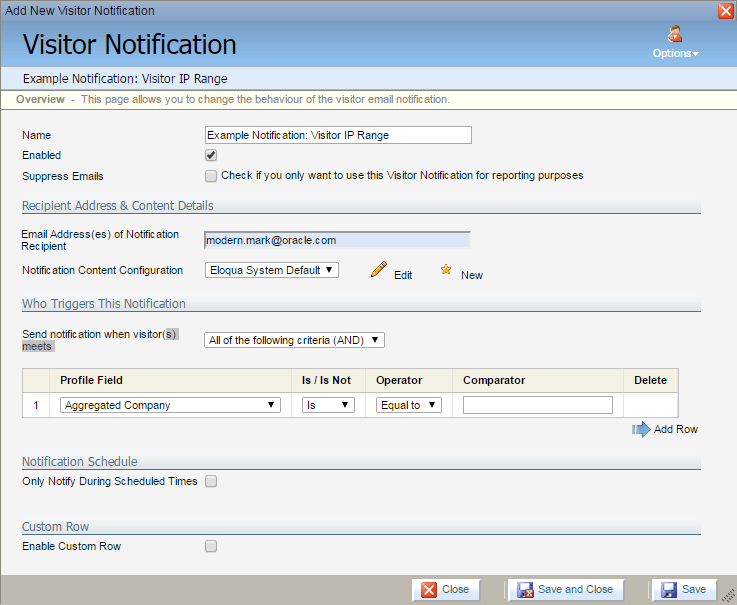Enable Only Notify During Scheduled Times
The height and width of the screenshot is (605, 737).
tap(211, 481)
